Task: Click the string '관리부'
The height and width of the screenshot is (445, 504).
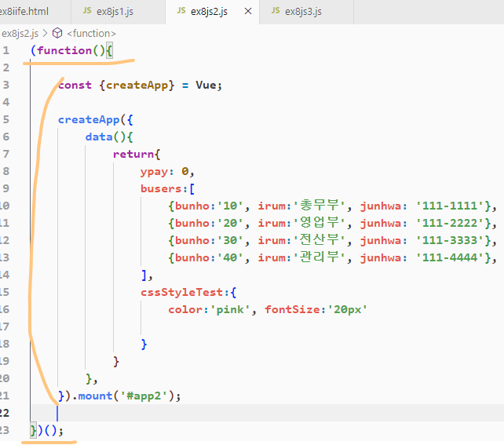Action: pyautogui.click(x=320, y=257)
